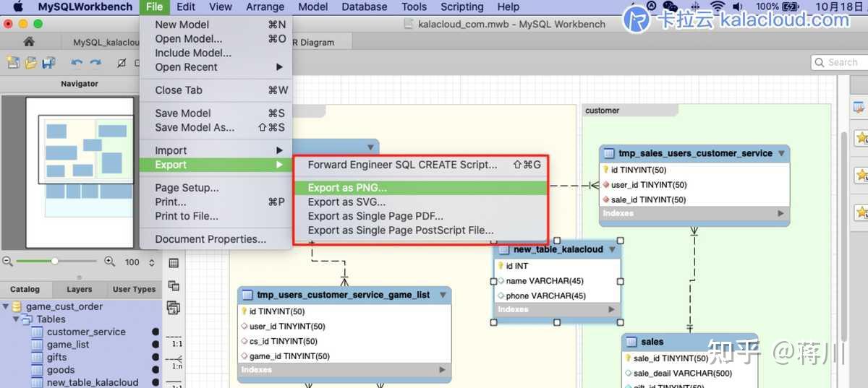The width and height of the screenshot is (868, 388).
Task: Click the new_table_kalacloud table header icon
Action: pos(504,249)
